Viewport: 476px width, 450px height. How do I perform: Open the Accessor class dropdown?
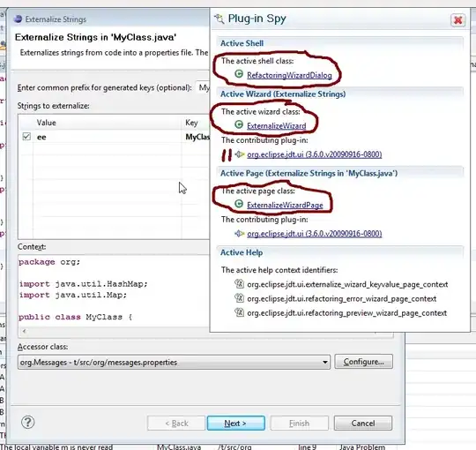coord(324,362)
